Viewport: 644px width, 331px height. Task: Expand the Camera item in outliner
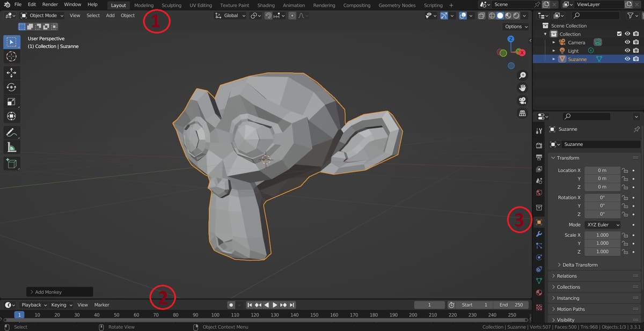point(554,42)
